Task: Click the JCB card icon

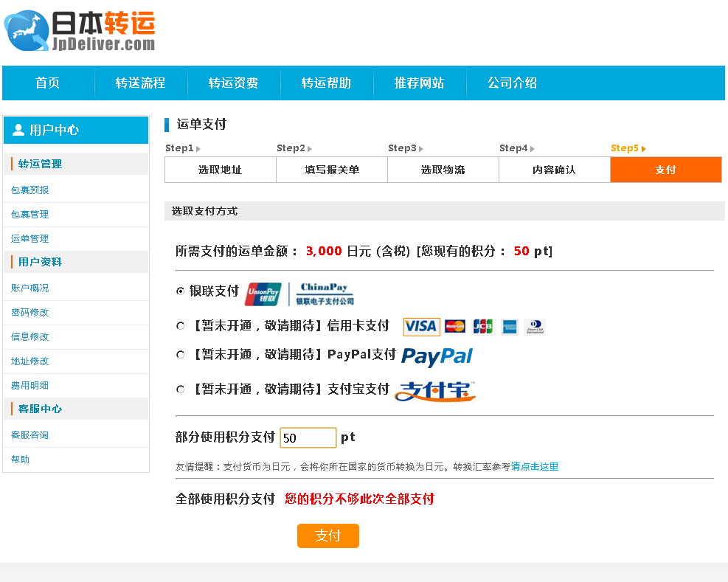Action: click(482, 327)
